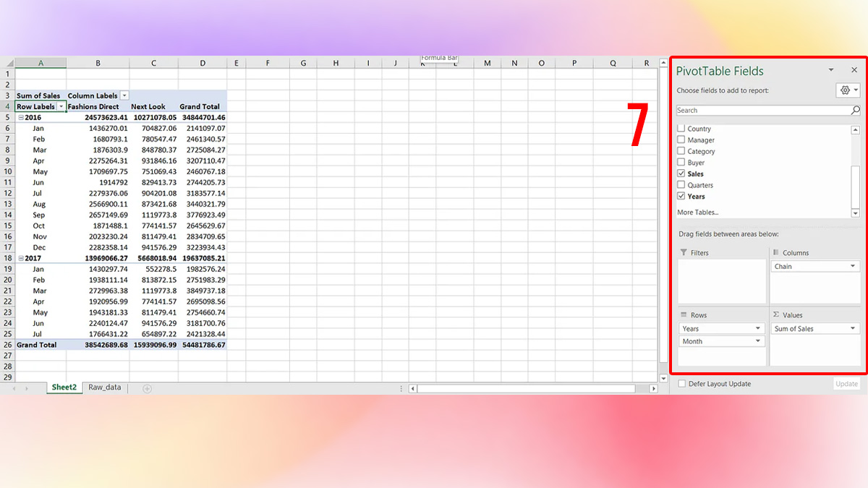Click cell with value 24573623.41

pos(98,117)
